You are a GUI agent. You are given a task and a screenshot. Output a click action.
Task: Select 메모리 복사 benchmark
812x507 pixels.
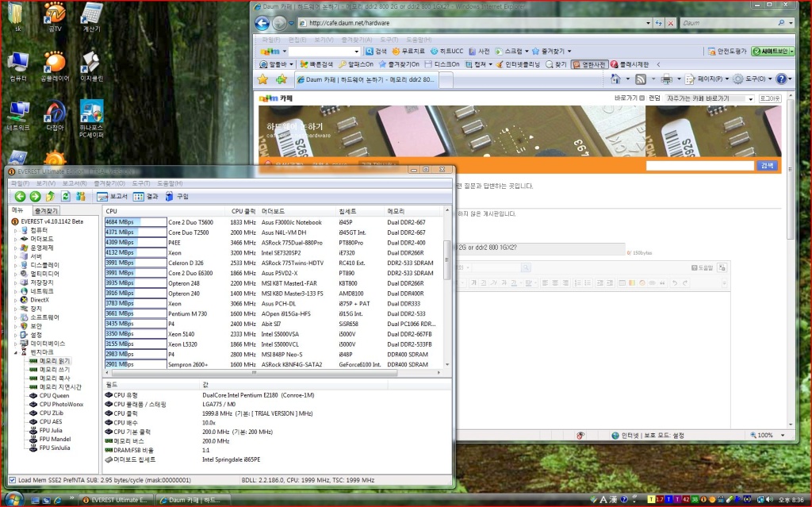55,378
